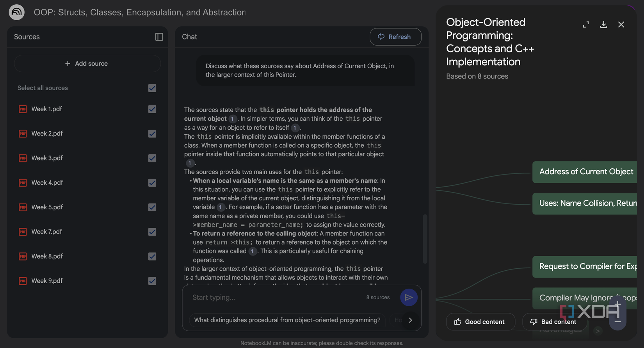
Task: Open Week 3.pdf source
Action: point(47,158)
